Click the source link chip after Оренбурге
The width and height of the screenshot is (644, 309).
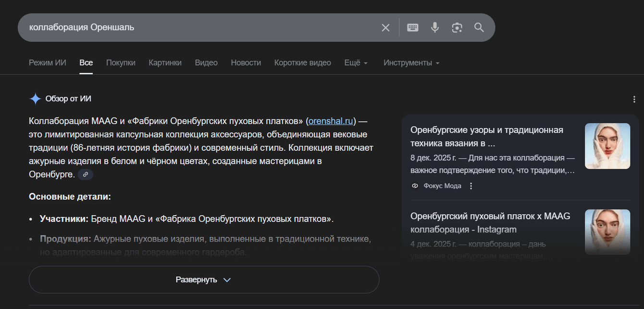[x=86, y=175]
